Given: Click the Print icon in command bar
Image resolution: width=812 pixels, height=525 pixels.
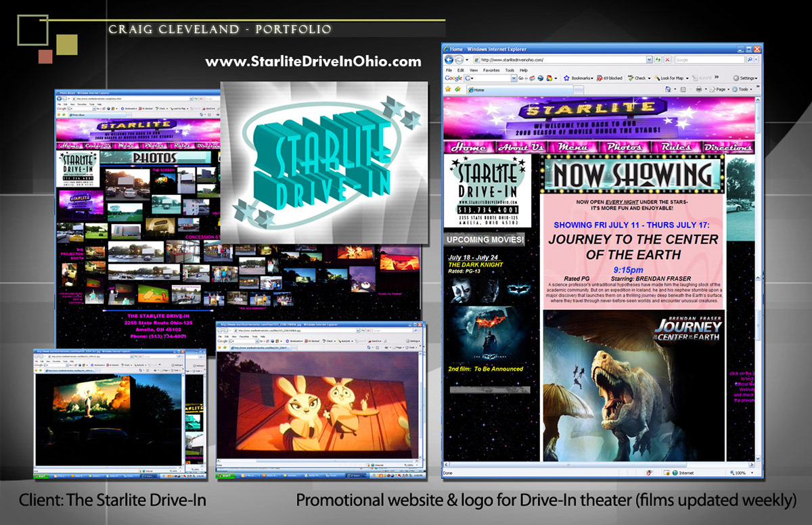Looking at the screenshot, I should point(698,89).
